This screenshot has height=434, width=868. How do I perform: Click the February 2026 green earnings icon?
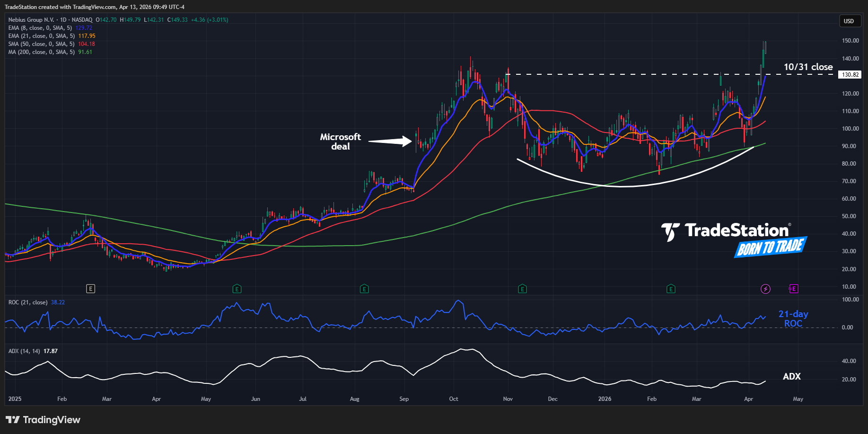point(670,289)
